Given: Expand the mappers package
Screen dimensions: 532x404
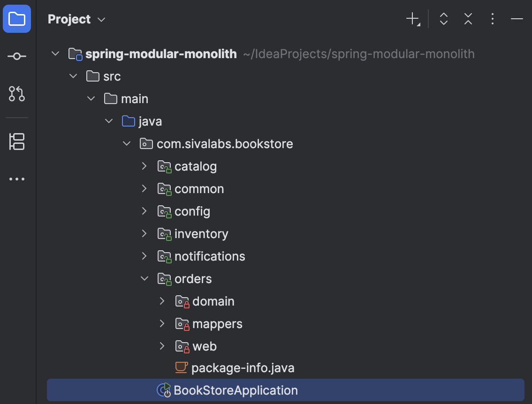Looking at the screenshot, I should pos(162,323).
